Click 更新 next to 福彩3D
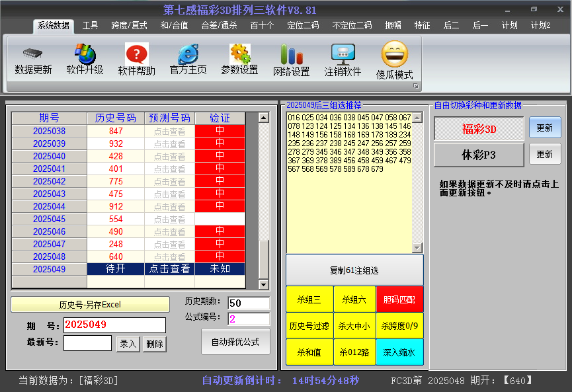The image size is (572, 392). coord(545,128)
